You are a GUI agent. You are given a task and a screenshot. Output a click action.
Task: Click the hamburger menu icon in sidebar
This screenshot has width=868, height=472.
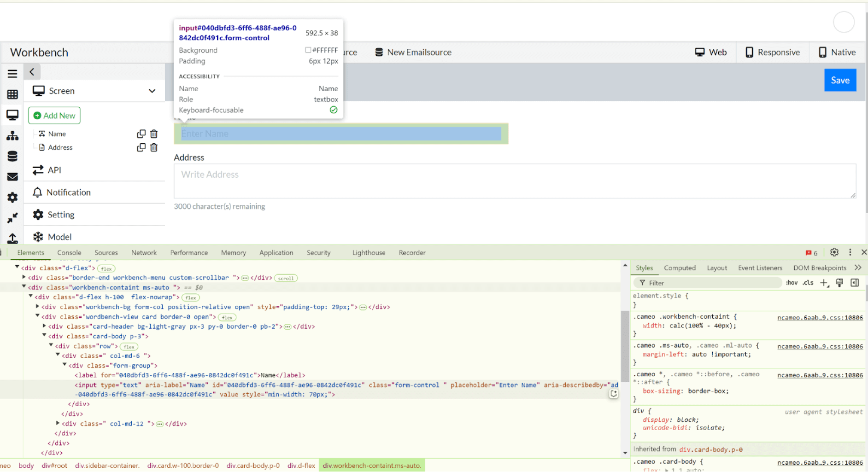click(x=12, y=74)
